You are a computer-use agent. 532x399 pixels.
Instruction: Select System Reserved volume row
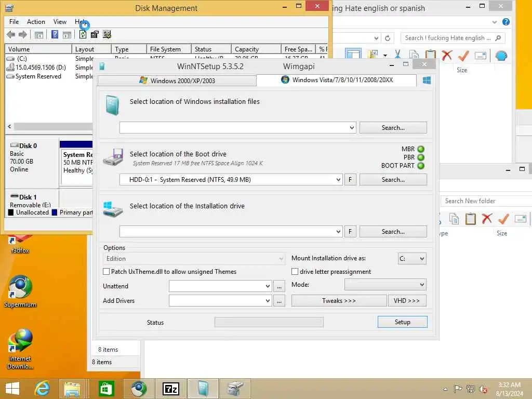(49, 76)
